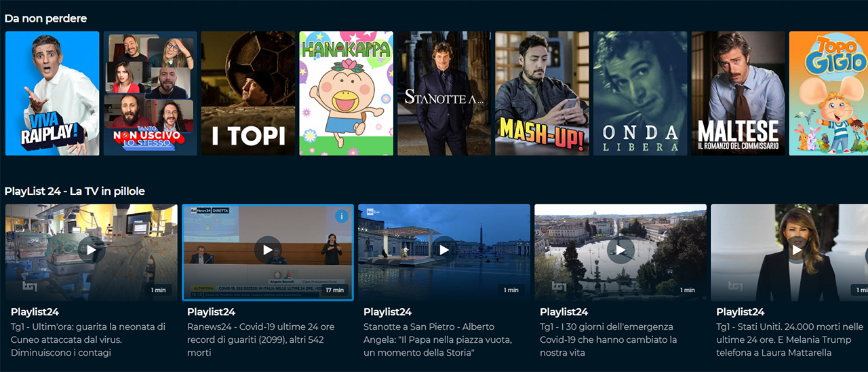Open the Tg1 guarita la neonata description link
This screenshot has width=868, height=372.
[87, 339]
